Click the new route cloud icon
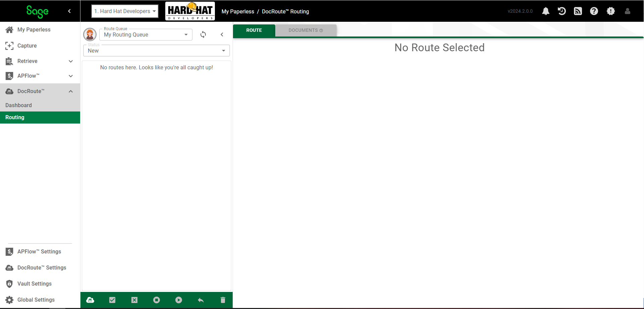Viewport: 644px width, 309px height. point(90,300)
